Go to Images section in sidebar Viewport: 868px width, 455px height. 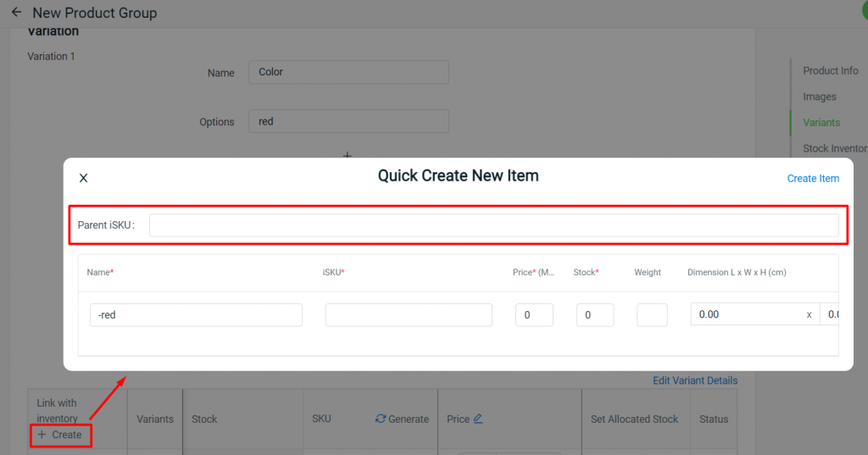point(820,97)
